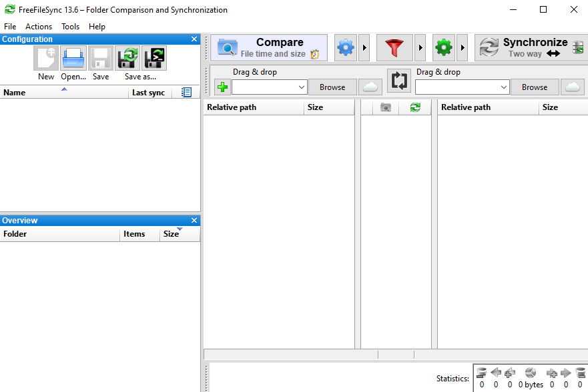Open the left folder path dropdown
Screen dimensions: 588x392
[301, 87]
